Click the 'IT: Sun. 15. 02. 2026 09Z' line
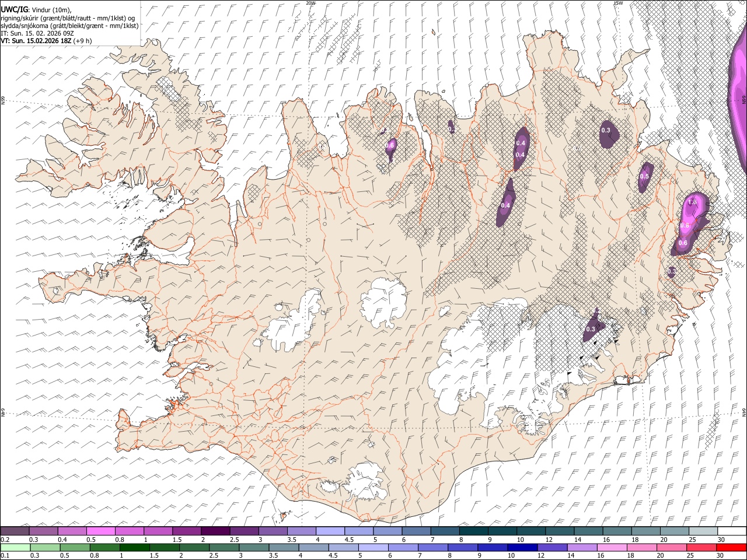 coord(37,33)
